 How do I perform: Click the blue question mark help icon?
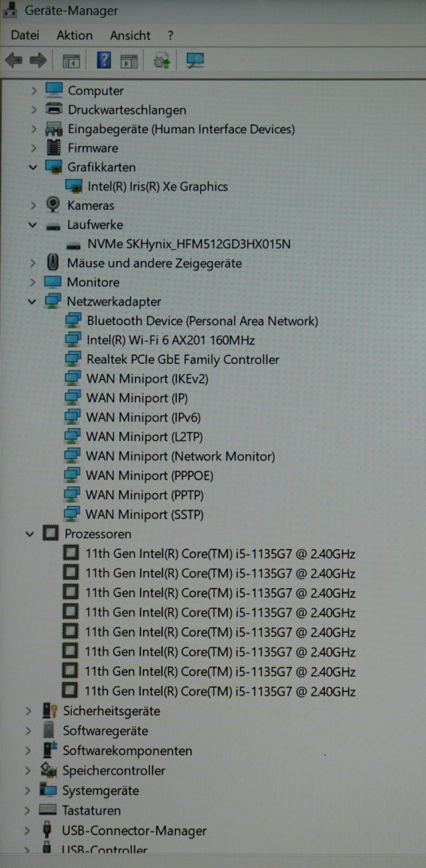[x=104, y=61]
